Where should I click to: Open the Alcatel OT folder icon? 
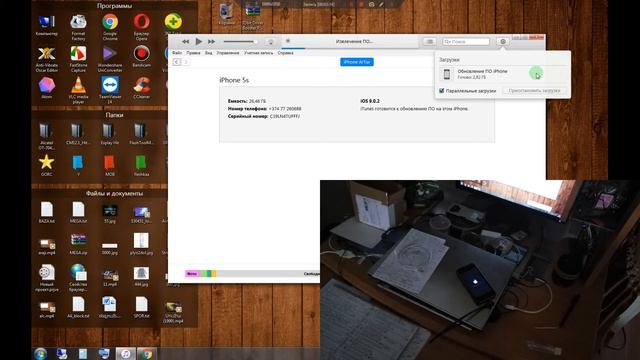[x=47, y=136]
